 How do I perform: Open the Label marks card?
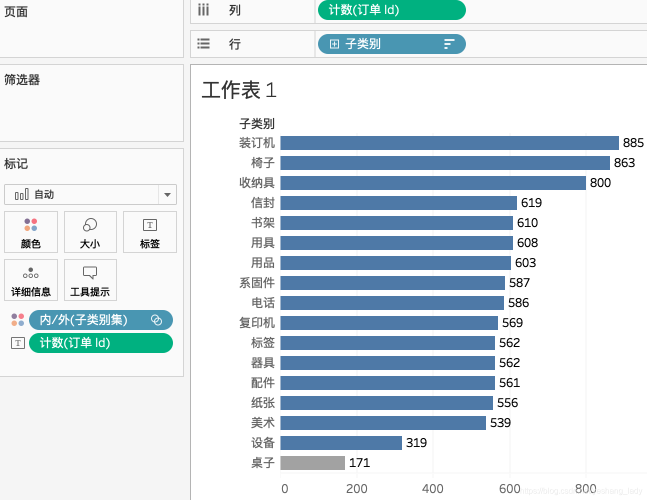click(150, 232)
